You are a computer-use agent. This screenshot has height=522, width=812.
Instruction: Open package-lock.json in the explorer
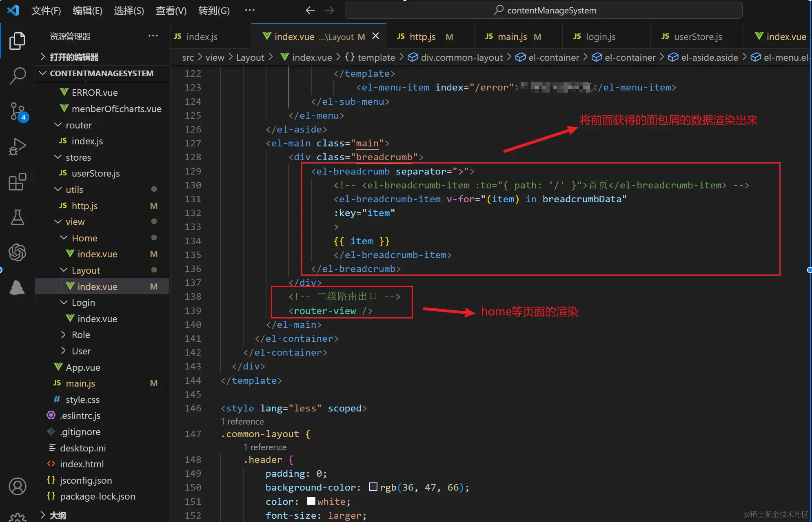click(x=97, y=496)
